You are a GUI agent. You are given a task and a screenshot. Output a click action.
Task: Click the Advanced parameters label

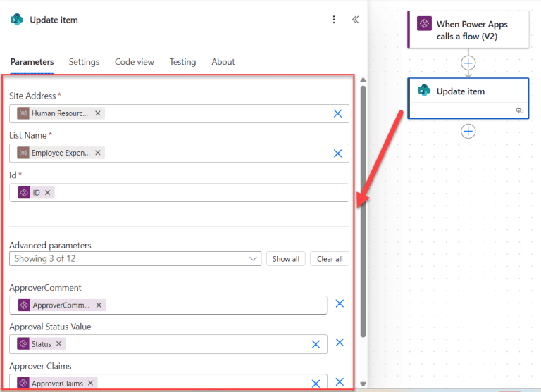click(x=51, y=245)
